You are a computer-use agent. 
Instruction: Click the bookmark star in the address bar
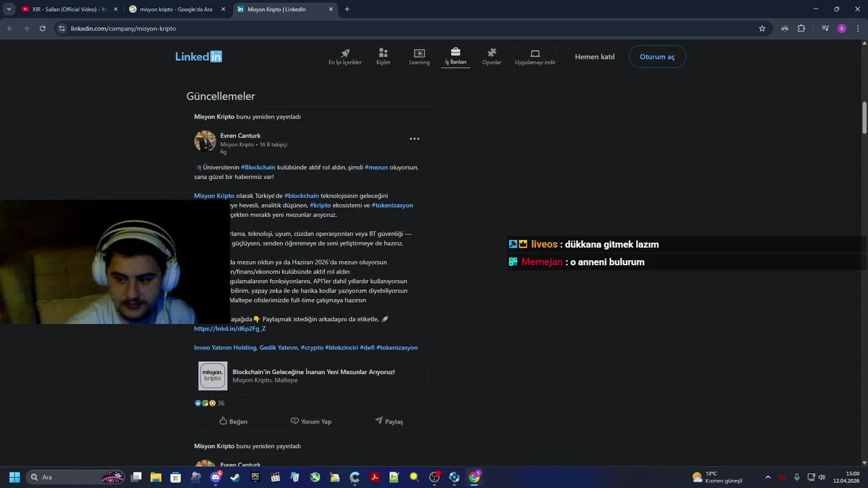(x=762, y=28)
